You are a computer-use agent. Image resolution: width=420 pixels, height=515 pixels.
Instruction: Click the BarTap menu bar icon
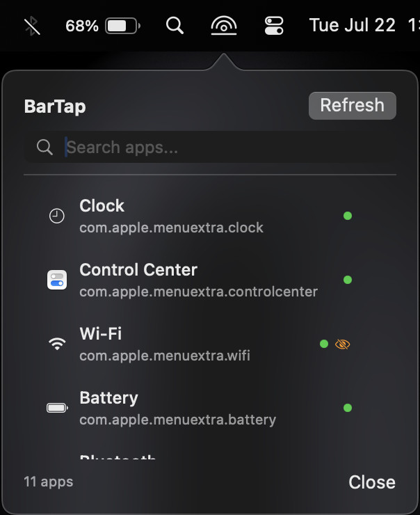click(223, 26)
